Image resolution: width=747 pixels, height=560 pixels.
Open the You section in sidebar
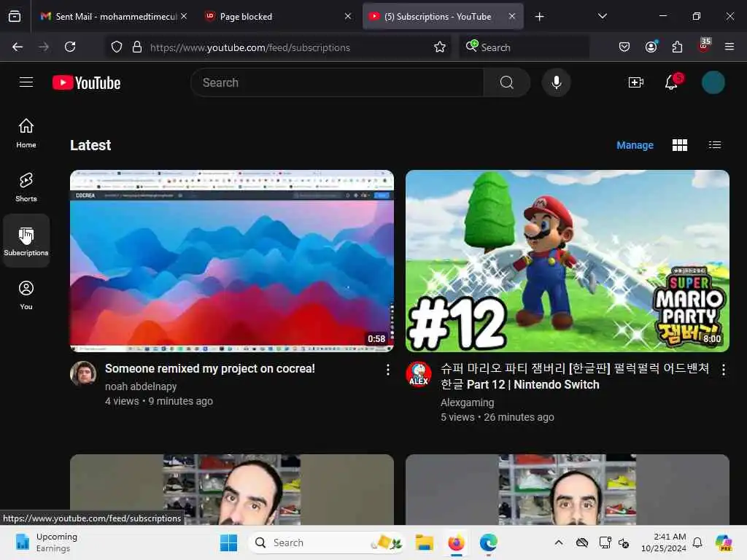pyautogui.click(x=26, y=295)
